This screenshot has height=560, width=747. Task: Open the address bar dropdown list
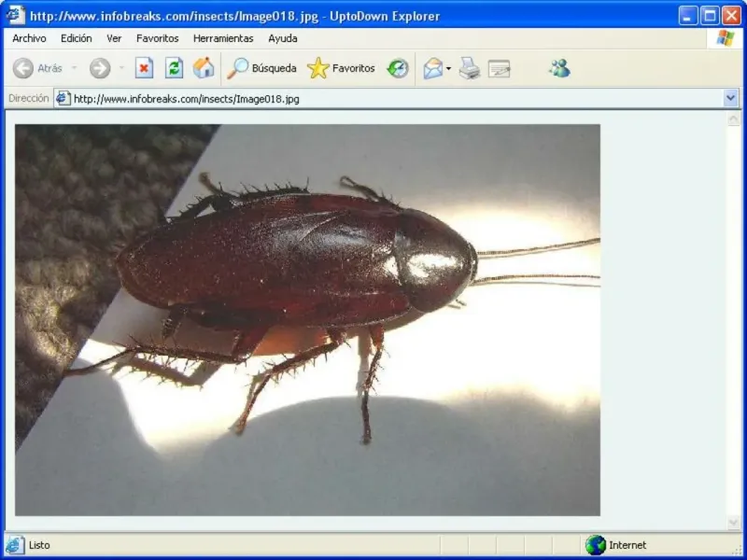pyautogui.click(x=730, y=98)
